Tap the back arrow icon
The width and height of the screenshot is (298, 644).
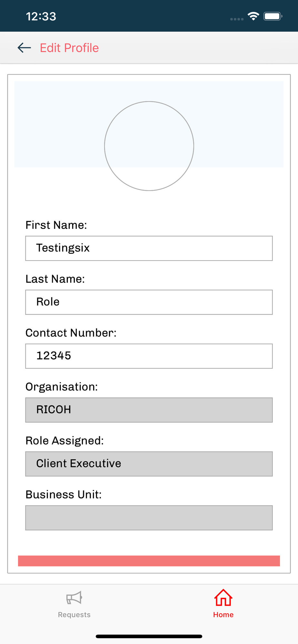pos(24,48)
